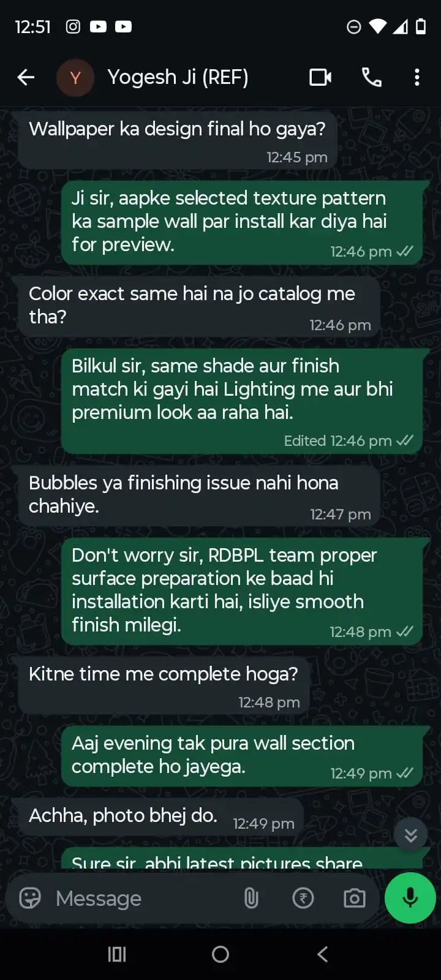Tap the Android recent apps navigation button

click(117, 954)
